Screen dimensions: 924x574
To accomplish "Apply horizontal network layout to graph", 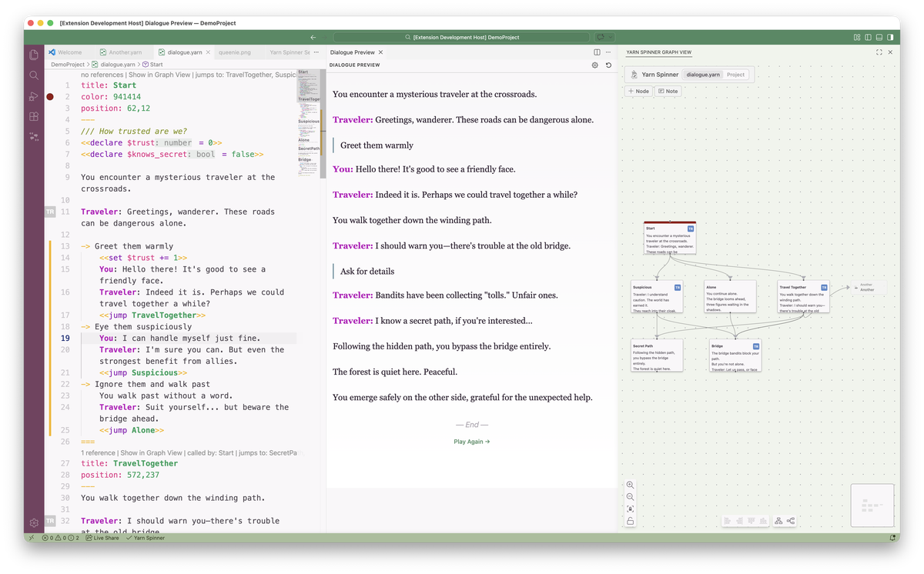I will pos(791,521).
